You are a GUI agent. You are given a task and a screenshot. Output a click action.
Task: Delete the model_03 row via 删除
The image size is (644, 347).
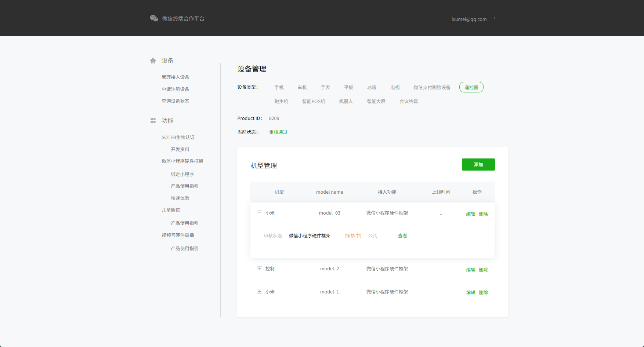[483, 214]
